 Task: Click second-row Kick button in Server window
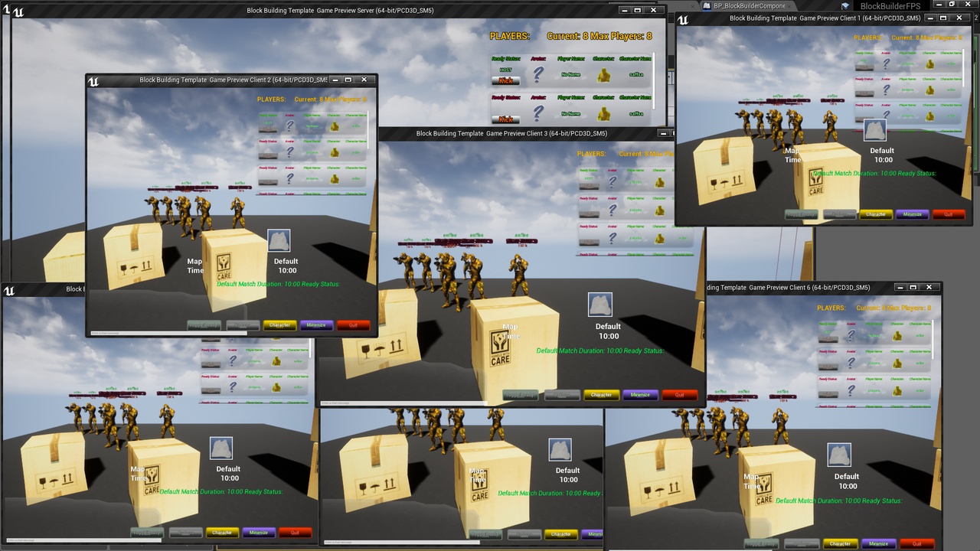click(x=506, y=119)
